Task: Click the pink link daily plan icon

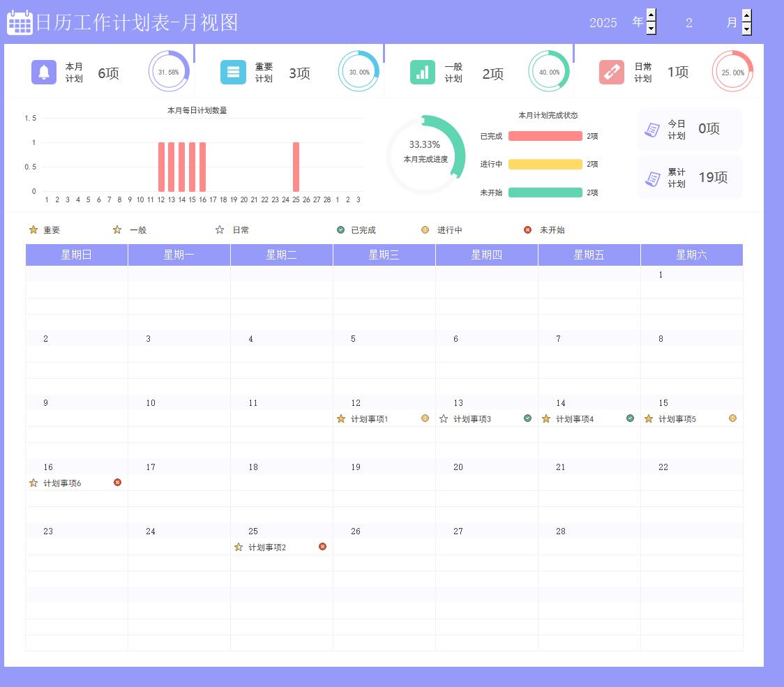Action: (612, 72)
